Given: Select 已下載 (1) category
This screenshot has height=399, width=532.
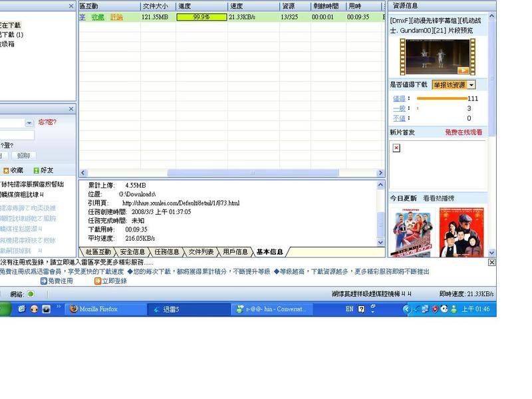Looking at the screenshot, I should (11, 35).
